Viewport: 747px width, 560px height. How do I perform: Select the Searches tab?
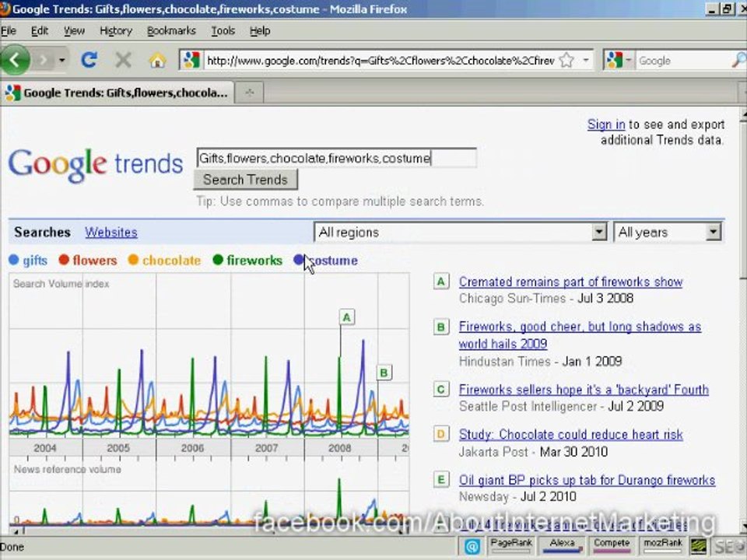42,232
